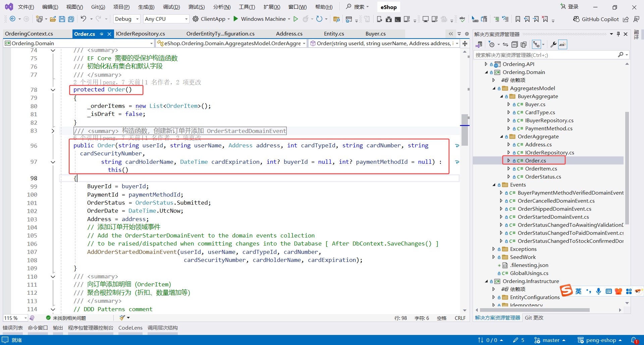
Task: Switch to the Address.cs editor tab
Action: coord(289,34)
